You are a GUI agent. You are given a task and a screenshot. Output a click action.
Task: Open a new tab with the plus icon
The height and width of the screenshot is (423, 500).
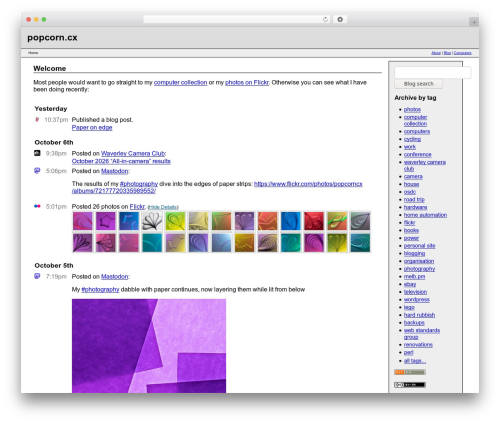(474, 22)
